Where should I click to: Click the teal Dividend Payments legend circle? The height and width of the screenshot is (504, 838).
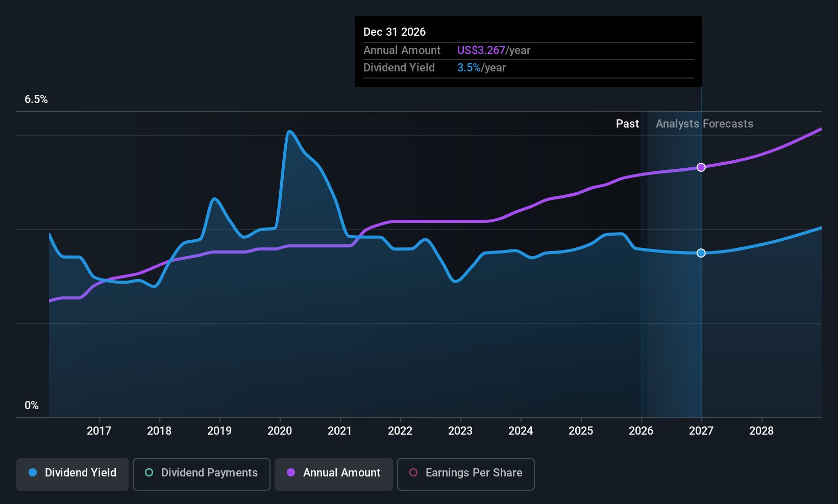(149, 472)
